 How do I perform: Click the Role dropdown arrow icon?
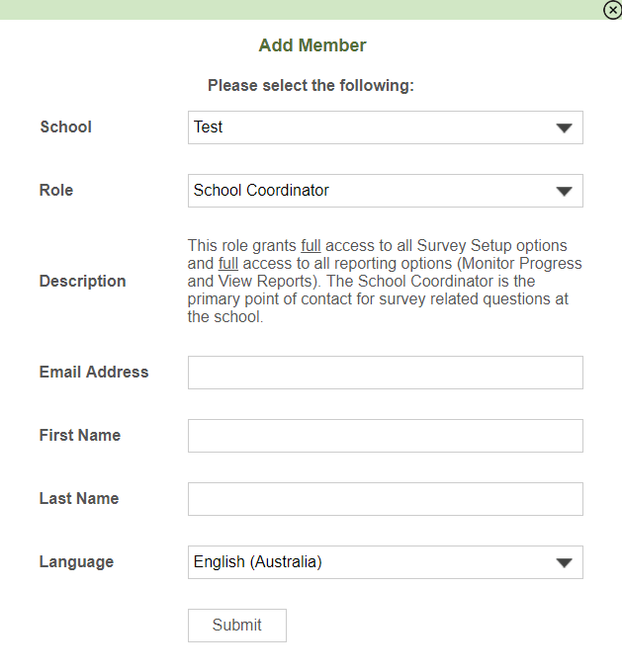(564, 191)
